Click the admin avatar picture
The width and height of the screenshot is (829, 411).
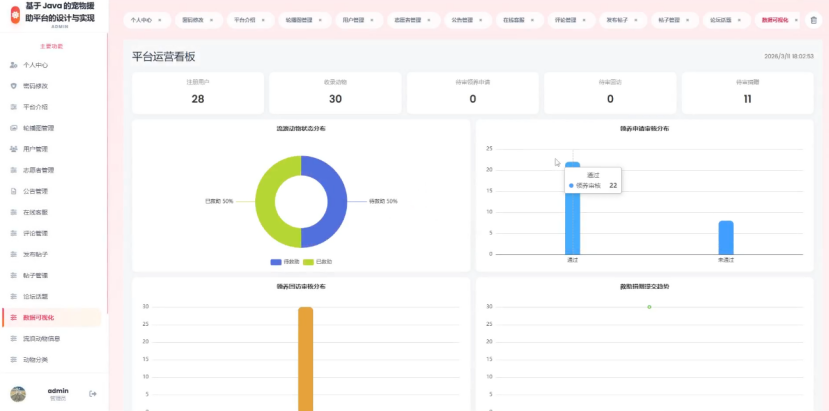[18, 394]
